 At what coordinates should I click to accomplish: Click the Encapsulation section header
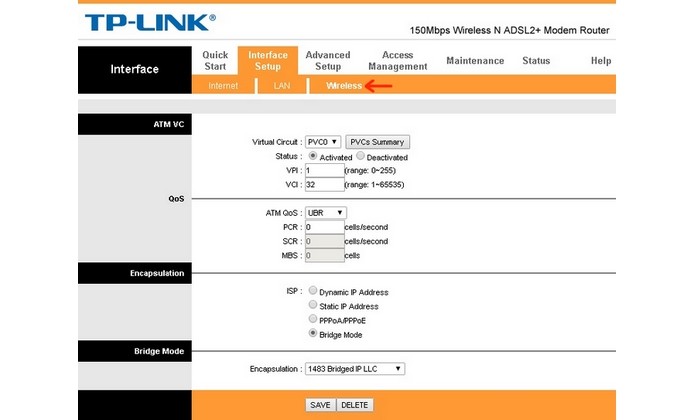tap(135, 273)
